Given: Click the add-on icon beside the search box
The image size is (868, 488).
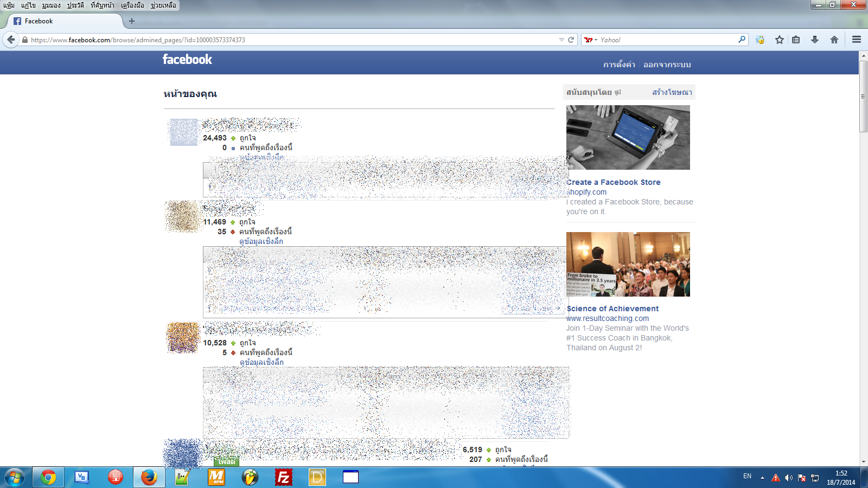Looking at the screenshot, I should [760, 40].
